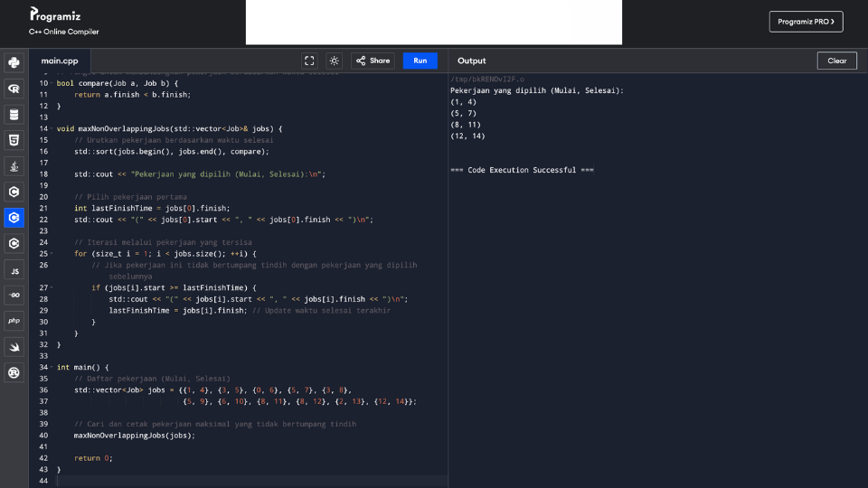Click the 'std::vector<Job> jobs' declaration line
Screen dimensions: 868x488
213,390
